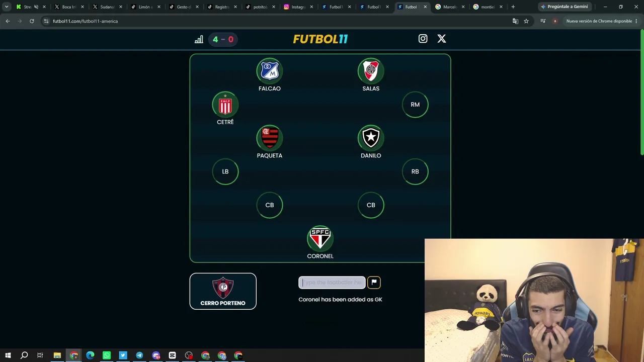644x362 pixels.
Task: Open the Windows Start menu
Action: pyautogui.click(x=8, y=355)
